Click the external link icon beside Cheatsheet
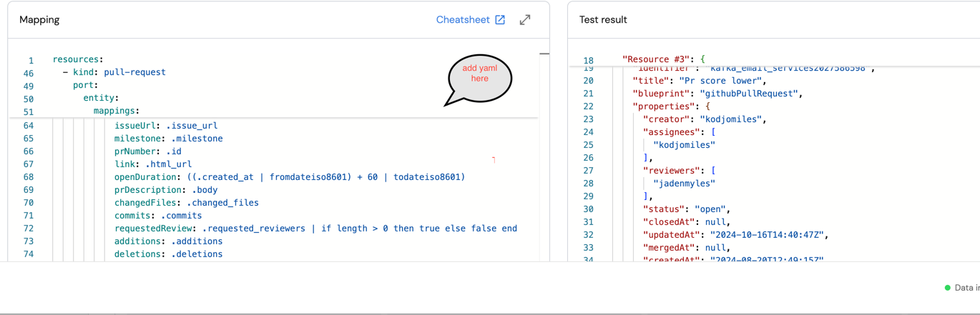The height and width of the screenshot is (315, 980). pos(500,20)
